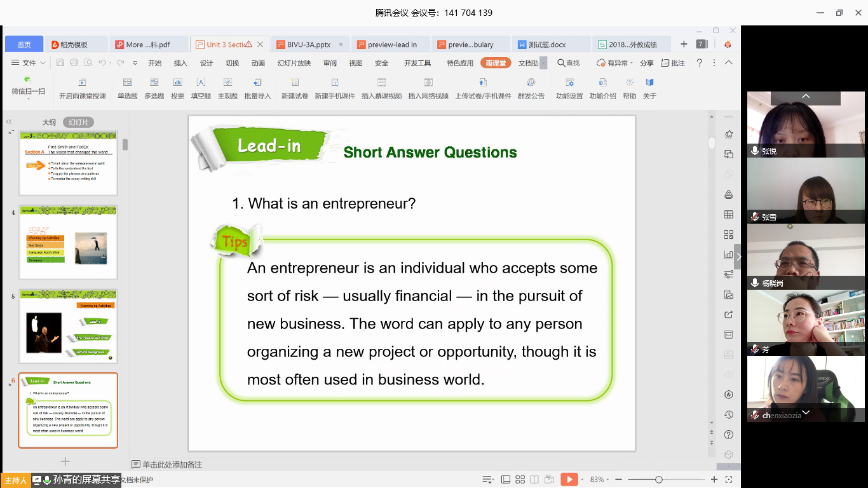Click the 新建试卷 new test paper icon
Image resolution: width=868 pixels, height=488 pixels.
294,83
